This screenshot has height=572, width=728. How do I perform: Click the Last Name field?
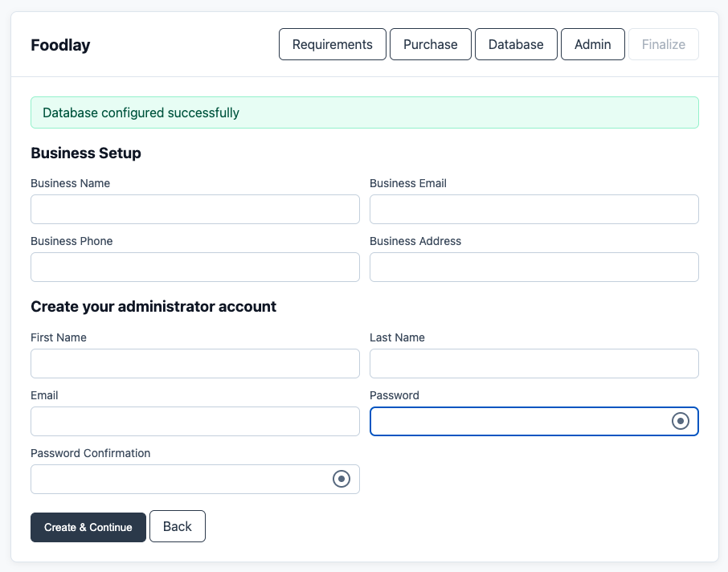coord(534,363)
